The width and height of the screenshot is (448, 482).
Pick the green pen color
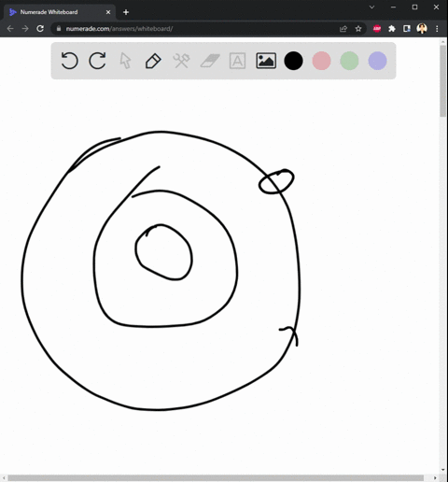pyautogui.click(x=349, y=61)
